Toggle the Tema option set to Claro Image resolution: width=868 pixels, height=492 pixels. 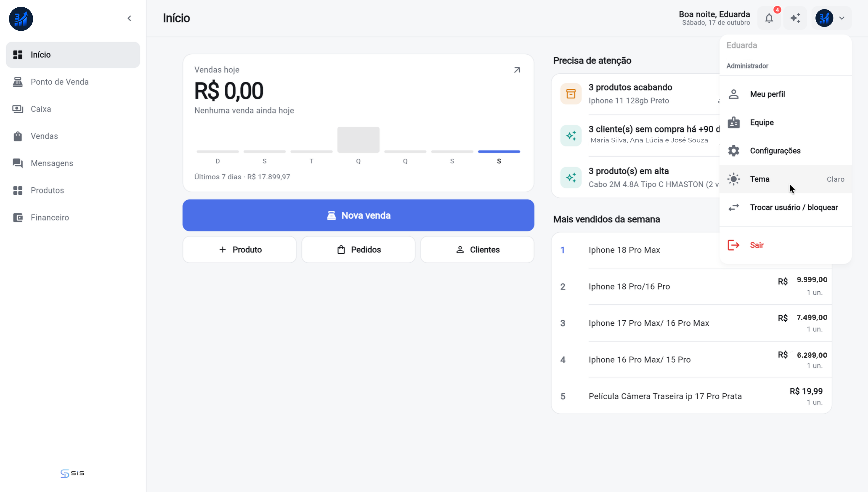(785, 179)
